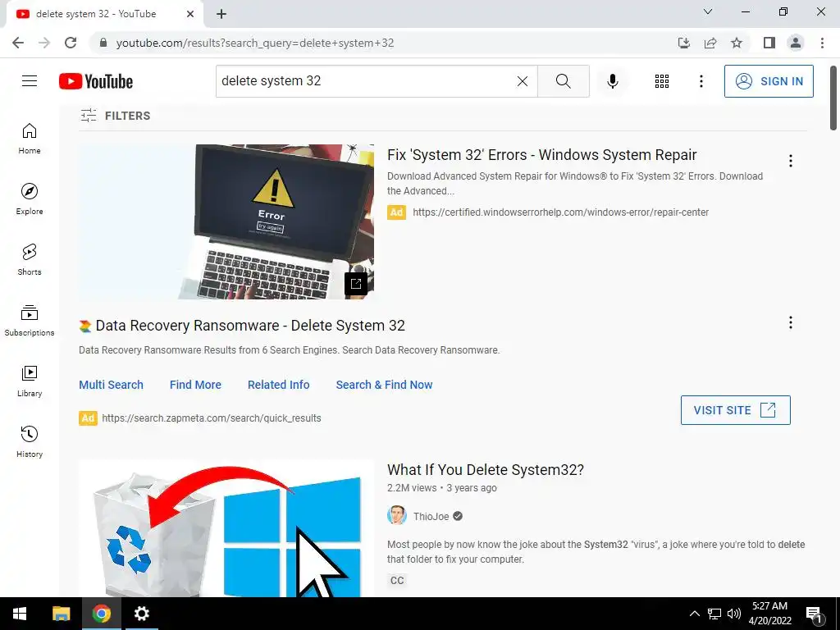Click the Find More link

pos(195,385)
